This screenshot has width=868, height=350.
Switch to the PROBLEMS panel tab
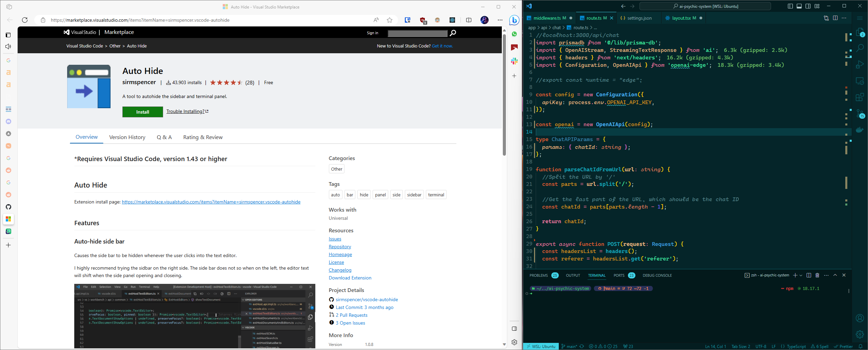(x=538, y=275)
